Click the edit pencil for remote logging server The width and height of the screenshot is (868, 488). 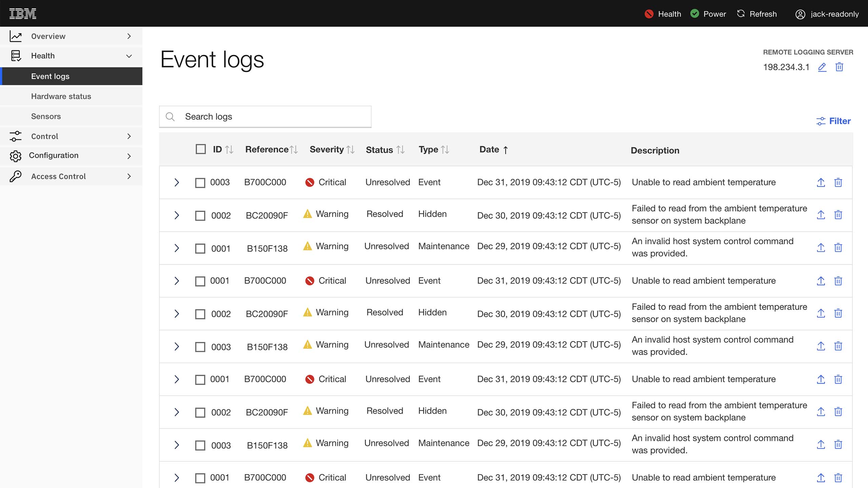[822, 67]
